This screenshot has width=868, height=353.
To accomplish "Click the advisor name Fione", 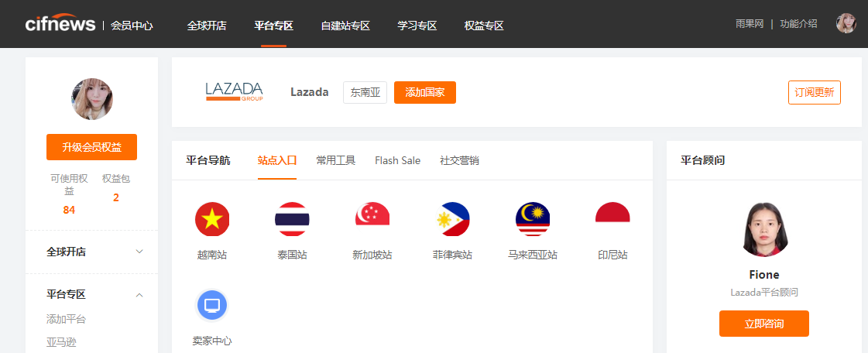I will pyautogui.click(x=764, y=275).
